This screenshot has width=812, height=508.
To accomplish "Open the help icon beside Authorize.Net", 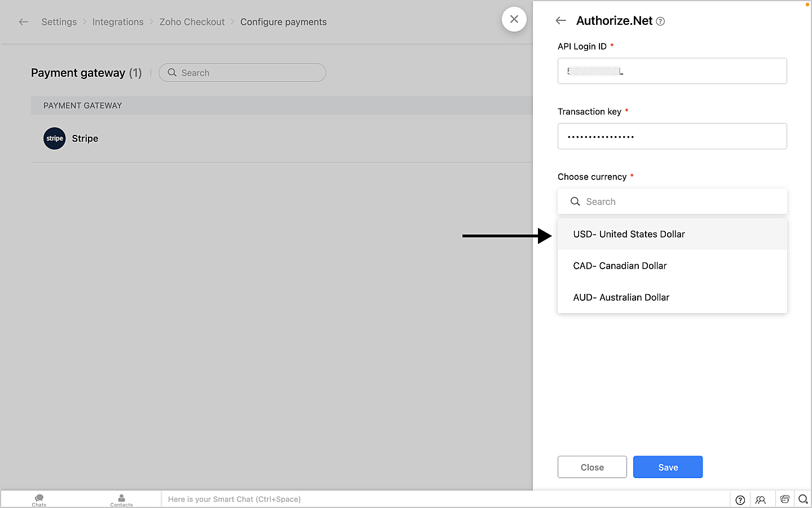I will [660, 21].
